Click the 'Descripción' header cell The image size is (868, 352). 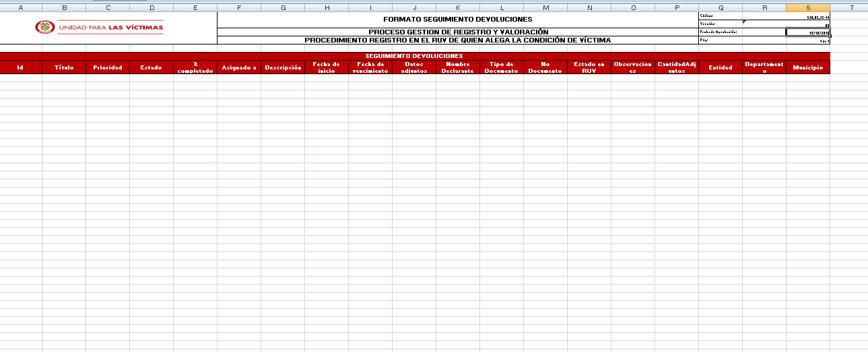283,67
